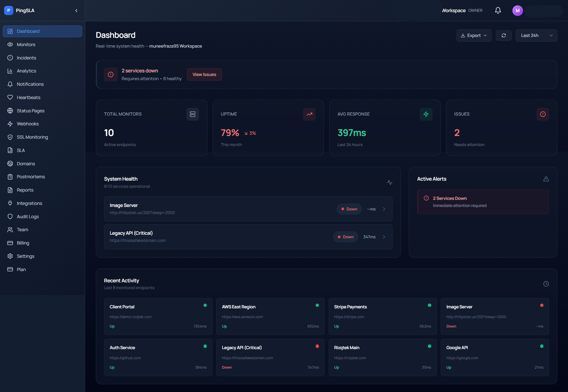Screen dimensions: 568x392
Task: Open the notifications bell
Action: [498, 10]
